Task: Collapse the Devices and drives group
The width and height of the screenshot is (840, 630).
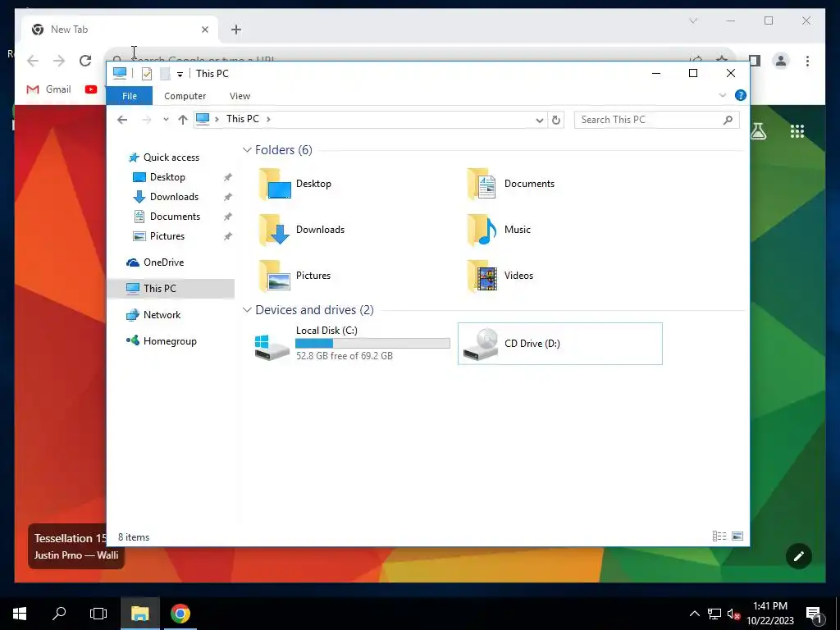Action: pos(247,310)
